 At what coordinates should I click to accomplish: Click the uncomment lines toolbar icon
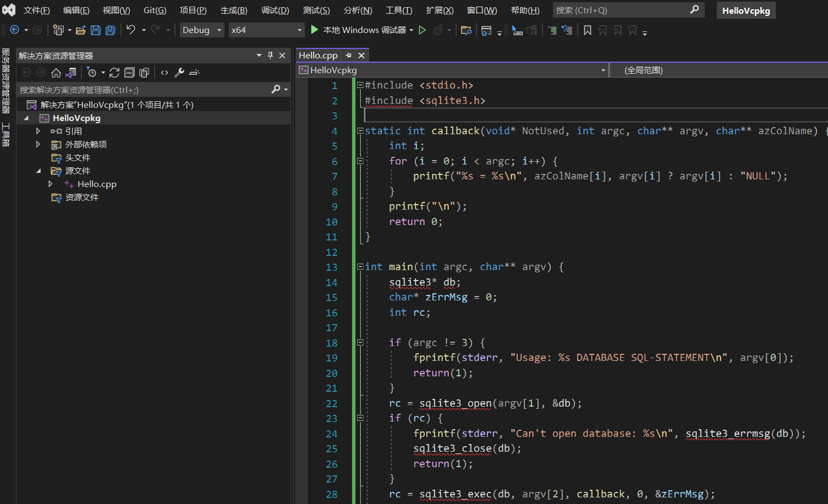tap(567, 30)
